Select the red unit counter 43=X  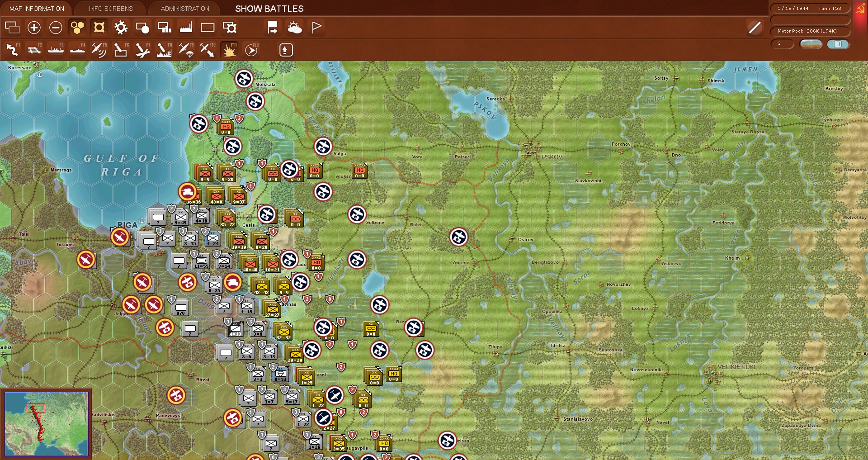tap(216, 196)
